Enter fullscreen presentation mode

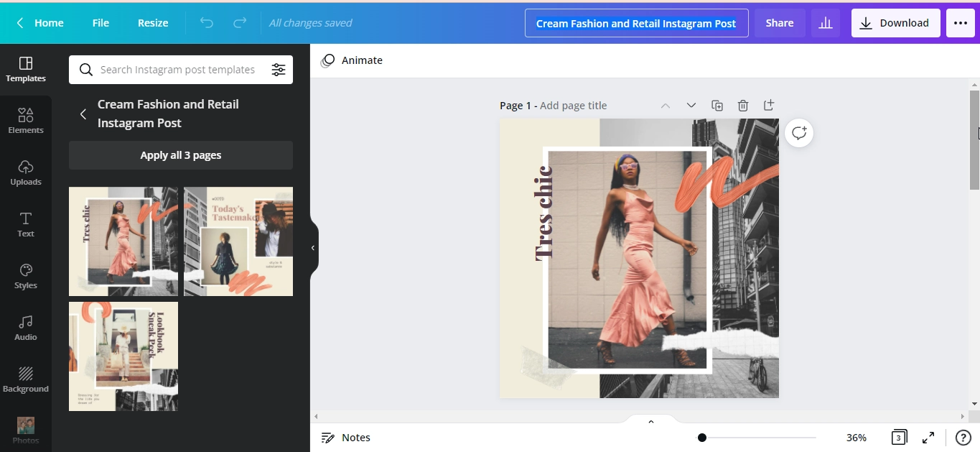(928, 438)
